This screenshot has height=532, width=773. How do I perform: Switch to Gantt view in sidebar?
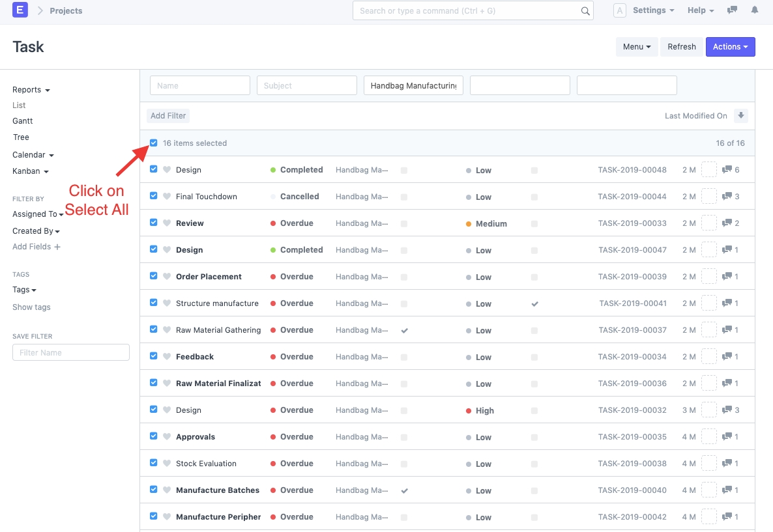[x=23, y=121]
